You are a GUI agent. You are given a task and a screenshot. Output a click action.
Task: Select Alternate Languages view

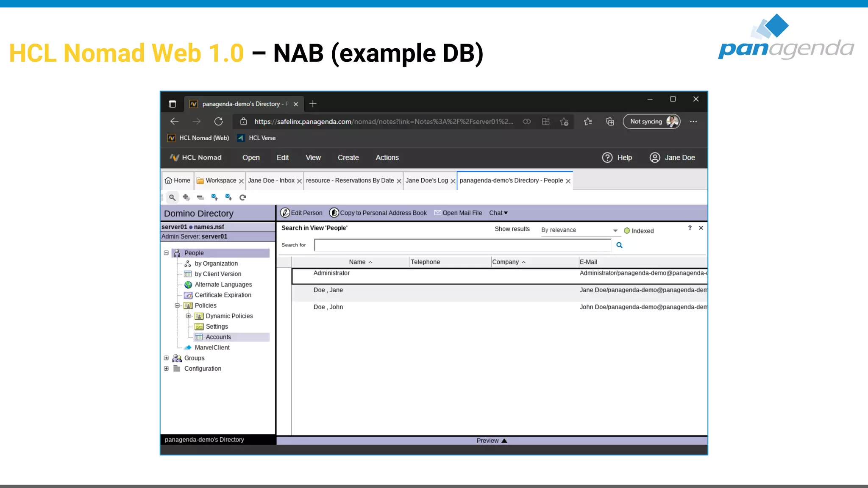coord(223,285)
